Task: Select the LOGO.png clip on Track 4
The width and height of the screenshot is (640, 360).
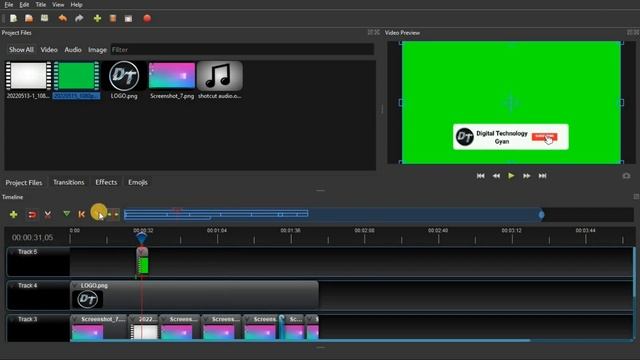Action: [194, 295]
